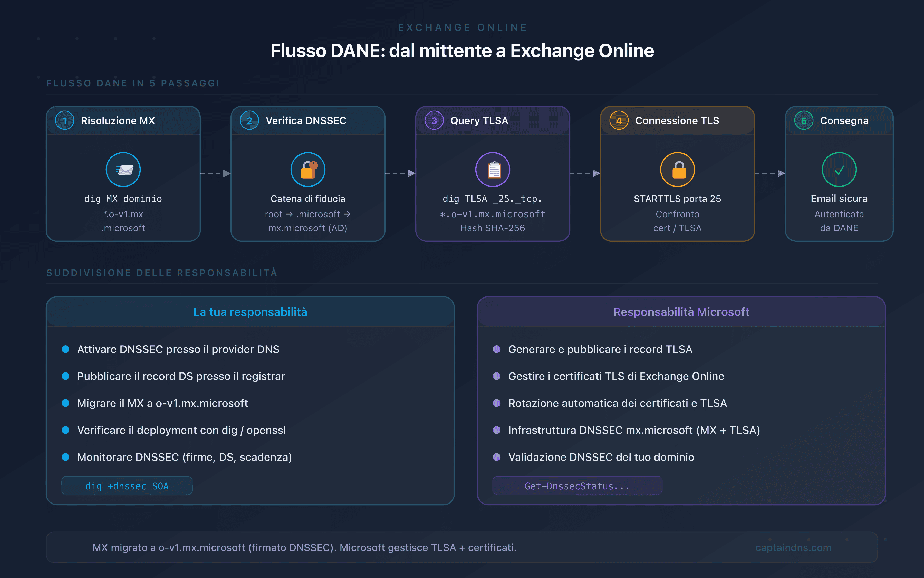The height and width of the screenshot is (578, 924).
Task: Click the 'SUDDIVISIONE DELLE RESPONSABILITÀ' section heading
Action: click(162, 273)
